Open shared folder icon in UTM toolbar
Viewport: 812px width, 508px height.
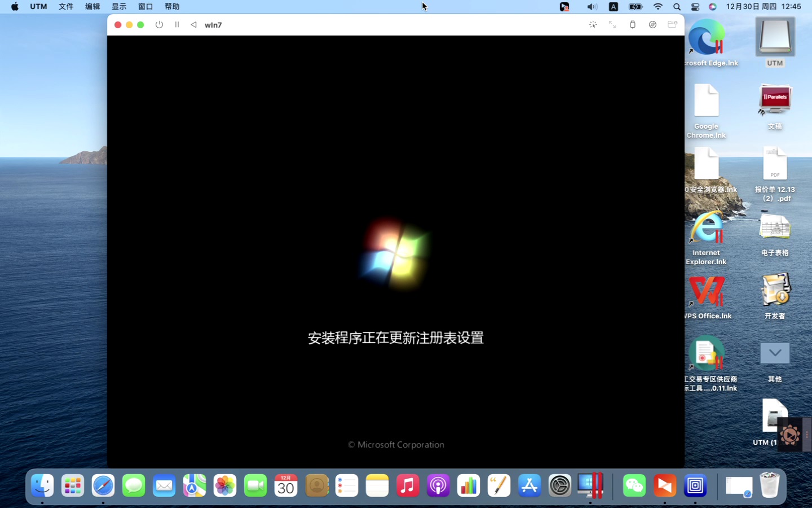pos(672,25)
